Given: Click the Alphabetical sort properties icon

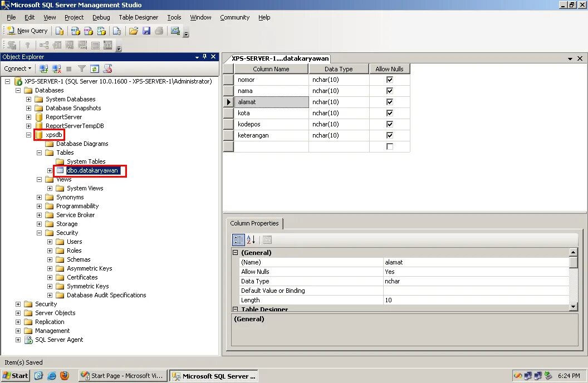Looking at the screenshot, I should (x=251, y=240).
